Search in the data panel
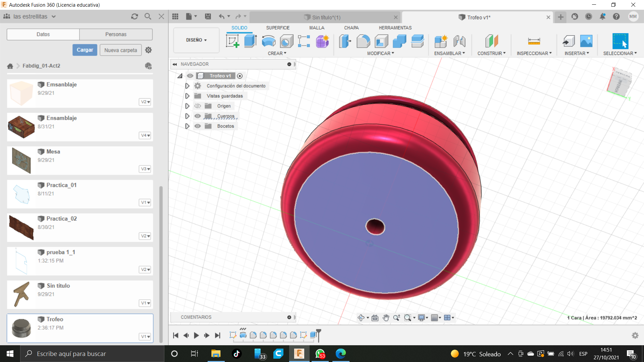644x362 pixels. (148, 16)
